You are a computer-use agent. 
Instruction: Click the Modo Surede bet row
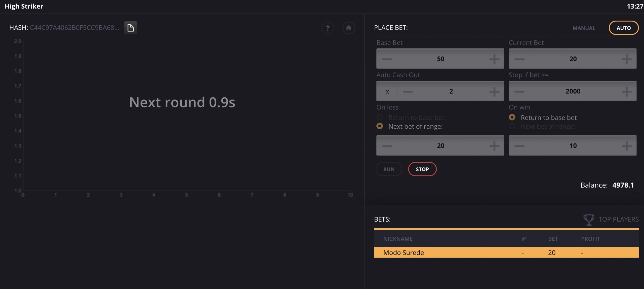(x=506, y=252)
